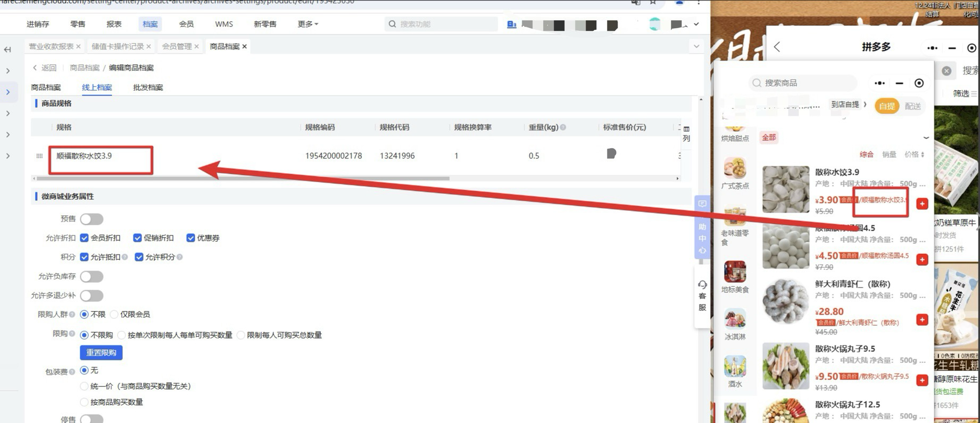
Task: Close the 商品档案 tab
Action: tap(244, 46)
